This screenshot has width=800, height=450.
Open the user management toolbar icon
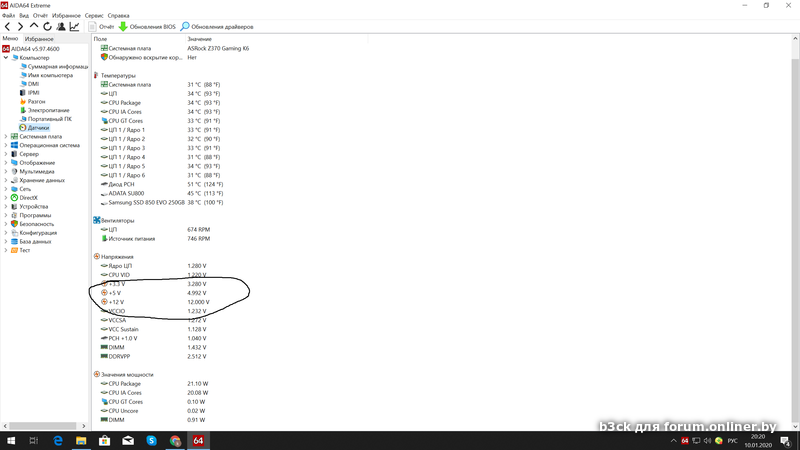(61, 27)
